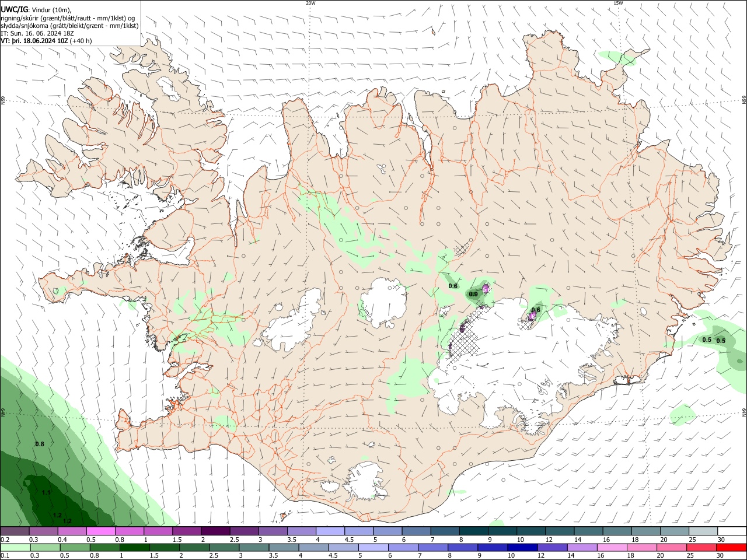747x560 pixels.
Task: Click the bright pink 0.5 swatch in upper legend row
Action: click(x=100, y=531)
